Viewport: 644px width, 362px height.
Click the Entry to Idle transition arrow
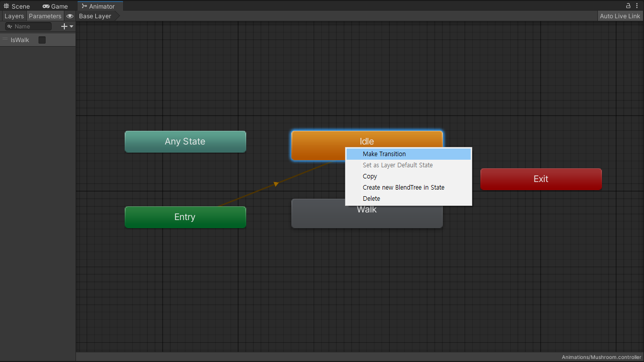[276, 184]
